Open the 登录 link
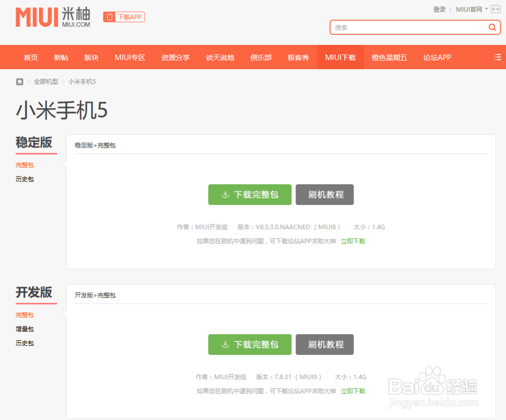Viewport: 506px width, 420px height. [x=439, y=9]
